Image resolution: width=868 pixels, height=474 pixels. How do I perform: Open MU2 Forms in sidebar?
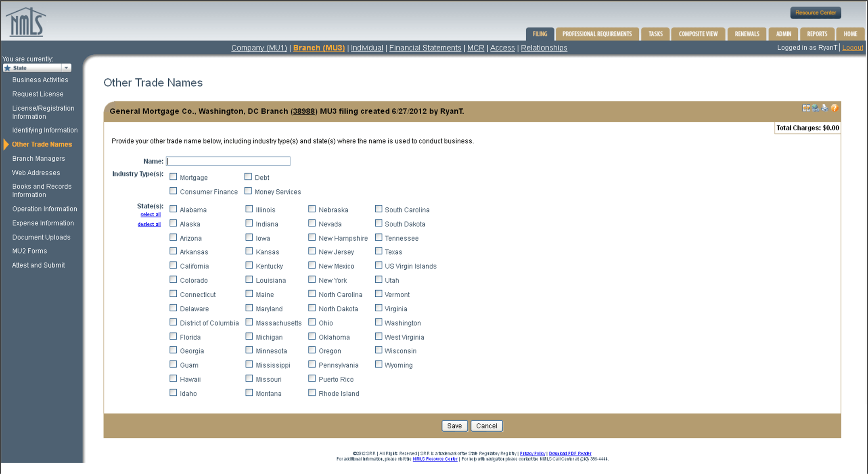pyautogui.click(x=29, y=251)
